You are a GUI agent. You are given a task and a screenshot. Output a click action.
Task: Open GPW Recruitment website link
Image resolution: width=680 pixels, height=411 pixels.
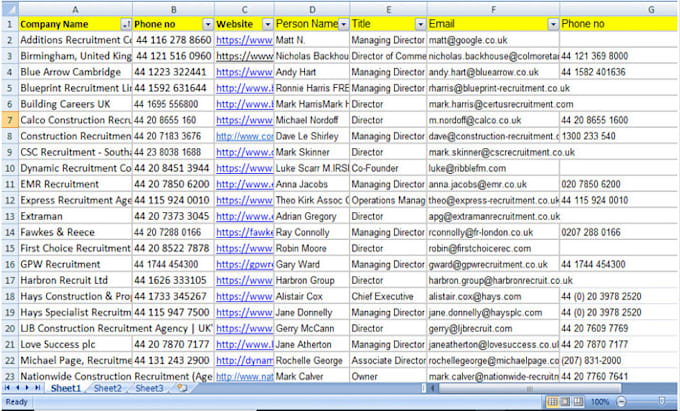tap(244, 264)
